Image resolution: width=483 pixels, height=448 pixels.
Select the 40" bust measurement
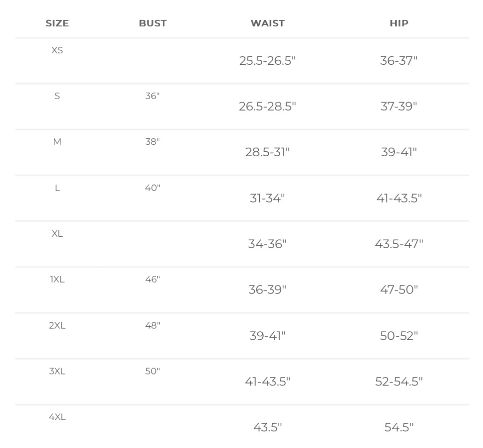click(x=152, y=188)
